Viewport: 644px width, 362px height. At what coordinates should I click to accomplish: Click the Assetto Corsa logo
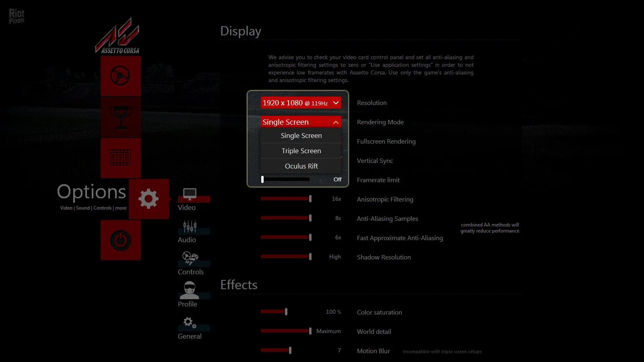(x=118, y=36)
